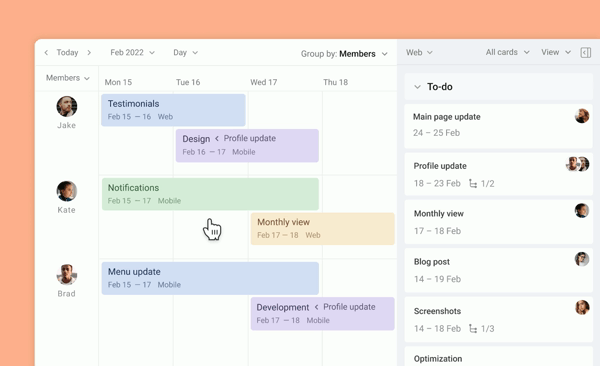This screenshot has width=600, height=366.
Task: Click the parent chevron on Development card
Action: [x=316, y=307]
